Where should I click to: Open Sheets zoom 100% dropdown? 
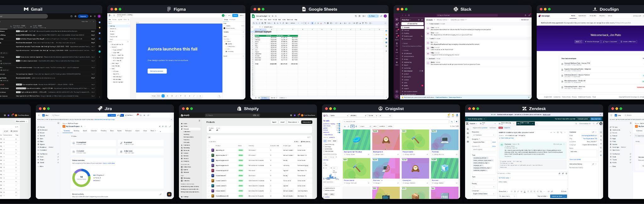269,23
